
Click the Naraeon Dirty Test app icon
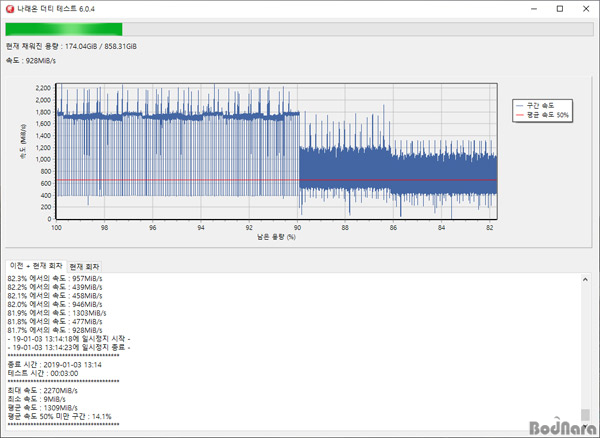(10, 8)
